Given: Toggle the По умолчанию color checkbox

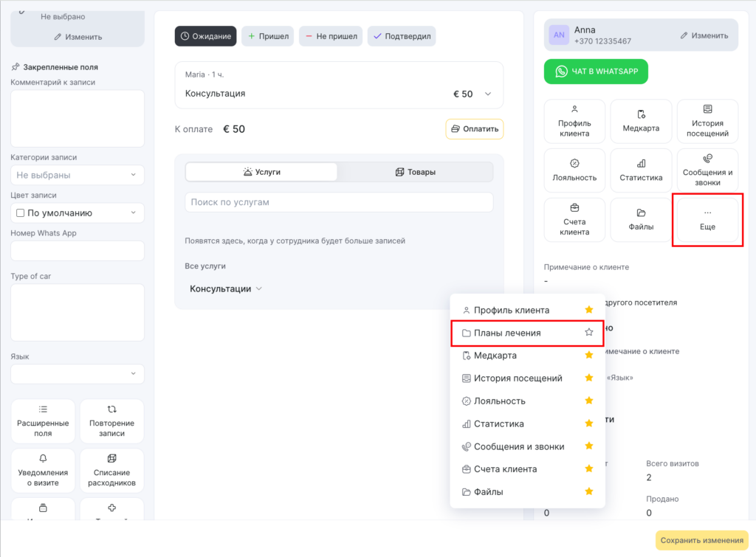Looking at the screenshot, I should coord(20,213).
